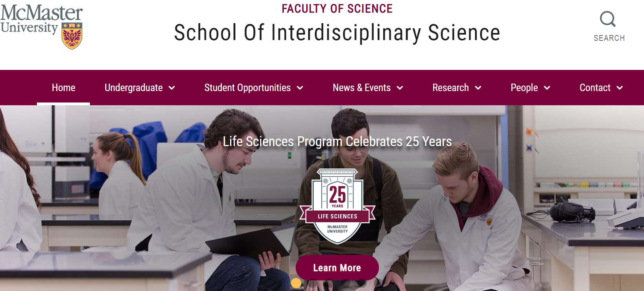
Task: Expand the Student Opportunities chevron
Action: (x=300, y=88)
